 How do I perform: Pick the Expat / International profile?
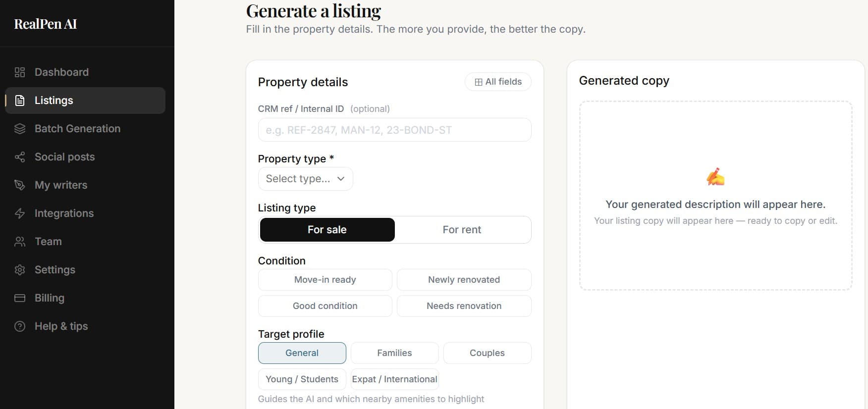pos(394,379)
